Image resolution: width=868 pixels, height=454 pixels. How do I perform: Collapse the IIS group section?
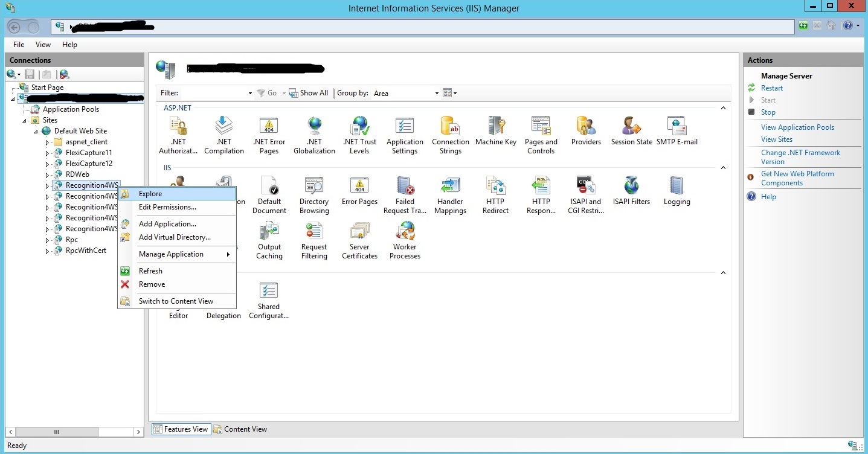click(x=723, y=168)
